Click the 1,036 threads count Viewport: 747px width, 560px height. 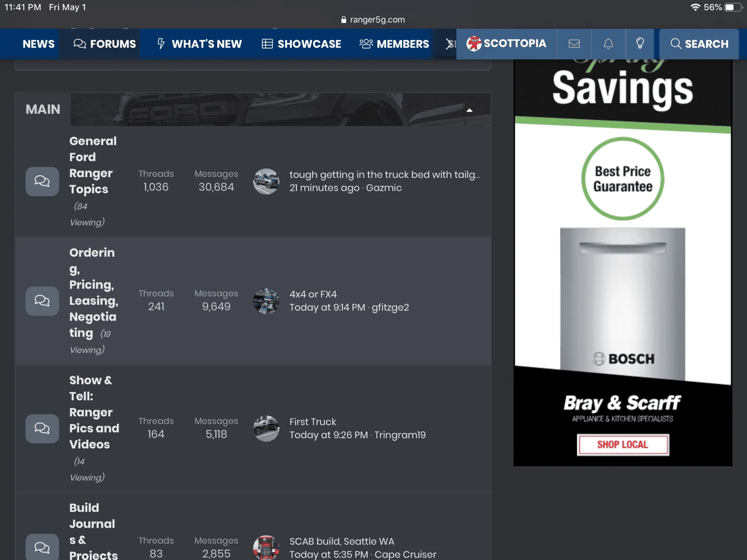tap(156, 187)
